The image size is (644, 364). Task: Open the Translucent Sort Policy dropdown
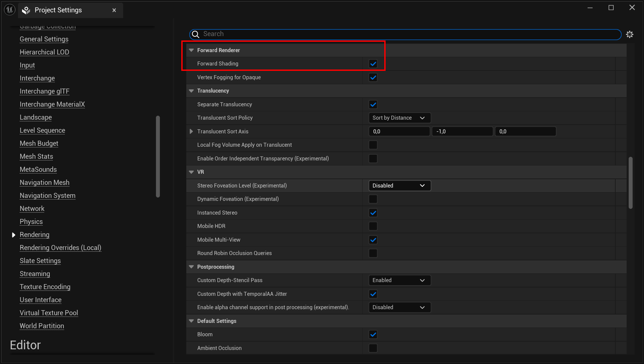point(399,118)
